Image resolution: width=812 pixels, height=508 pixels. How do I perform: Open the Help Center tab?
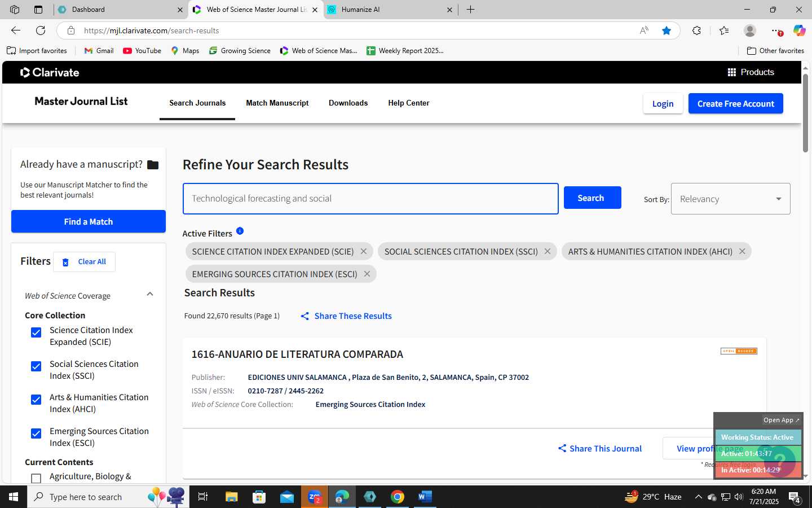(x=409, y=103)
